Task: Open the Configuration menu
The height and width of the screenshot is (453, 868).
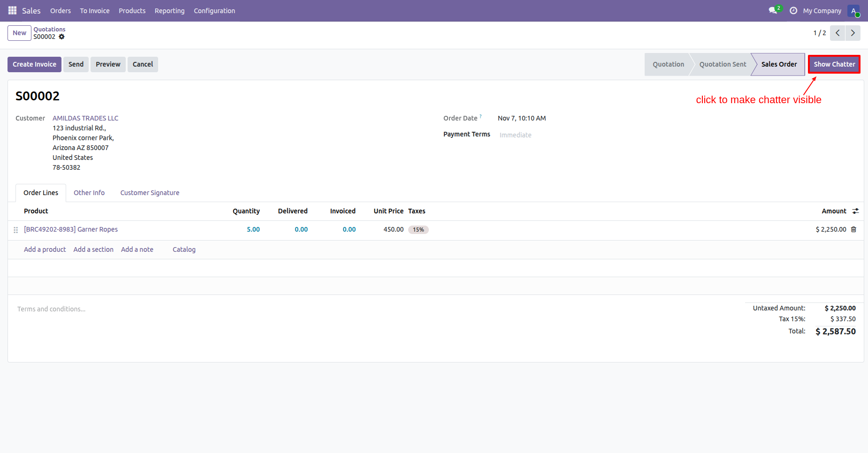Action: point(214,11)
